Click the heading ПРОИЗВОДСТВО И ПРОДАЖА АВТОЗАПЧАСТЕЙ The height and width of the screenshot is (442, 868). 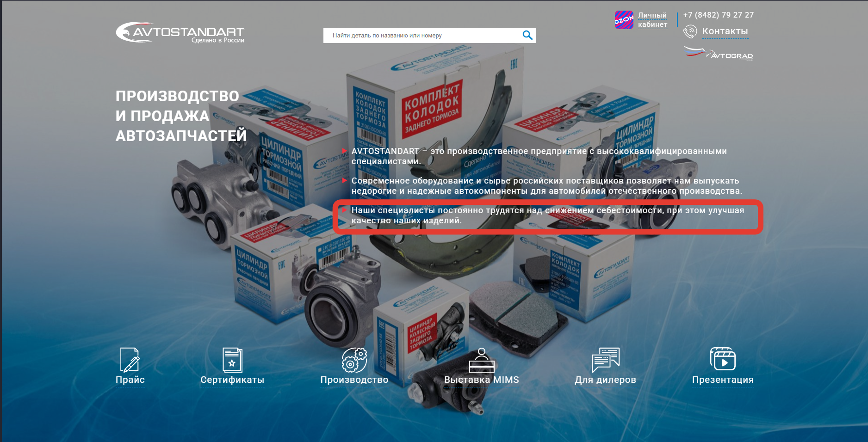(x=181, y=116)
